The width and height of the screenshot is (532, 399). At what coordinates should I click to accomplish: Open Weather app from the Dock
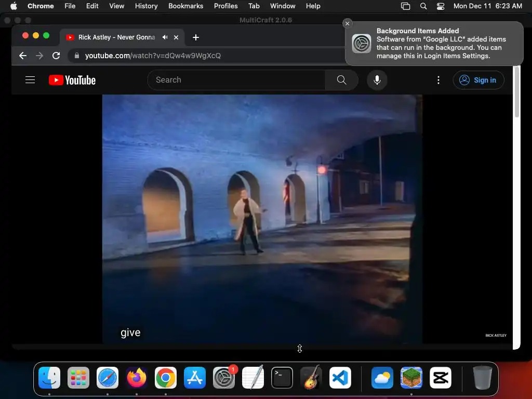point(382,378)
